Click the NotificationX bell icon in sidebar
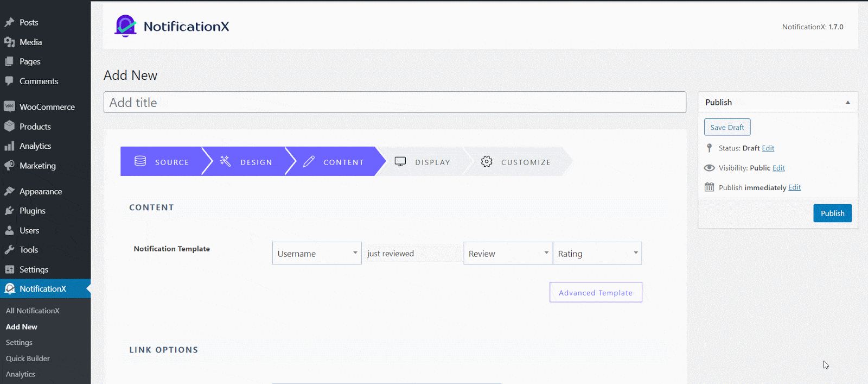The width and height of the screenshot is (868, 384). point(9,288)
